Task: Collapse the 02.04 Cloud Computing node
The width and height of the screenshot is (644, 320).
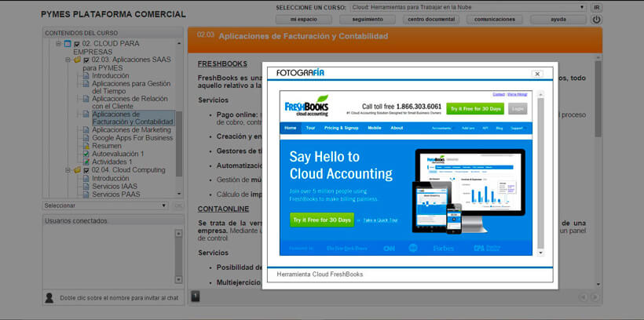Action: (68, 170)
